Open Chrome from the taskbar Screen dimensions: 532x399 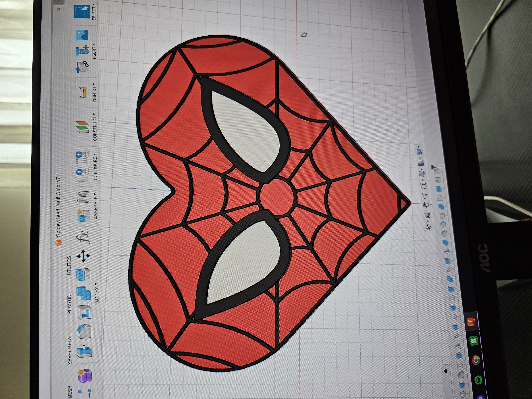point(476,360)
